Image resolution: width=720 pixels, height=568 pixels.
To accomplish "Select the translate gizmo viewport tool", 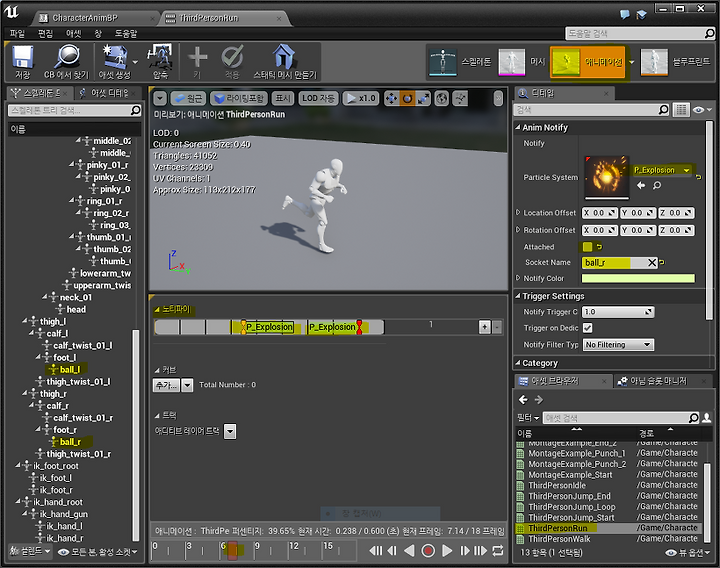I will click(391, 98).
